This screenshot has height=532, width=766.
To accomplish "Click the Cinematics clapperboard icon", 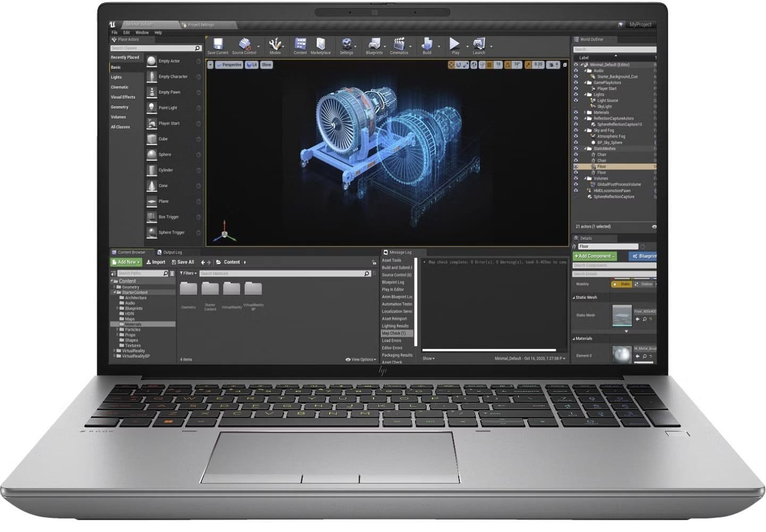I will pos(399,44).
